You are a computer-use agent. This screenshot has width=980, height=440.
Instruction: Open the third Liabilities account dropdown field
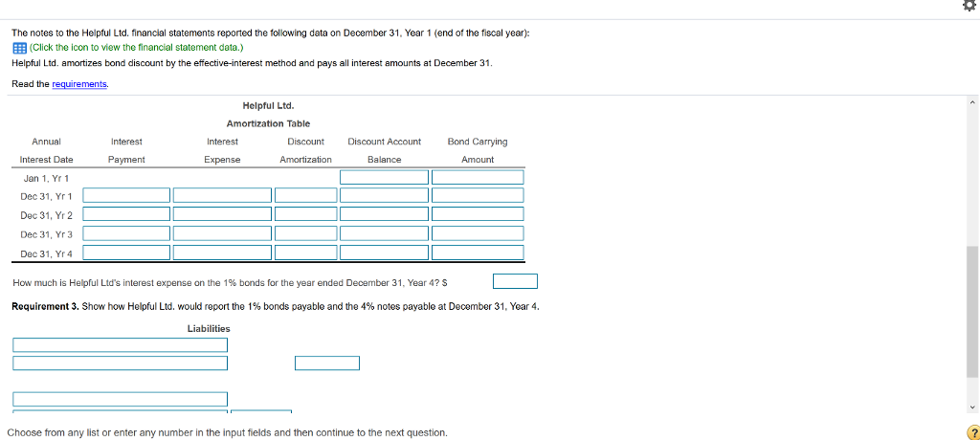click(120, 400)
